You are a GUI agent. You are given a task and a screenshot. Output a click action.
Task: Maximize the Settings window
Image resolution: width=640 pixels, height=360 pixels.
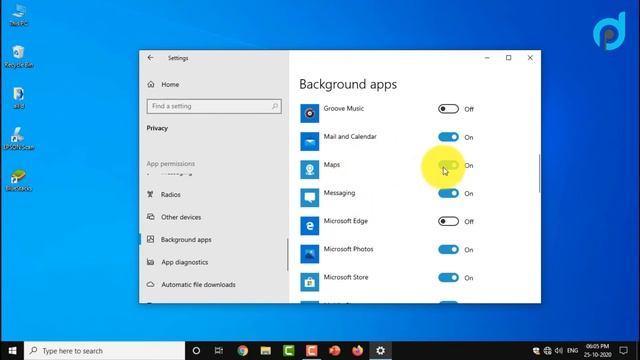tap(509, 58)
